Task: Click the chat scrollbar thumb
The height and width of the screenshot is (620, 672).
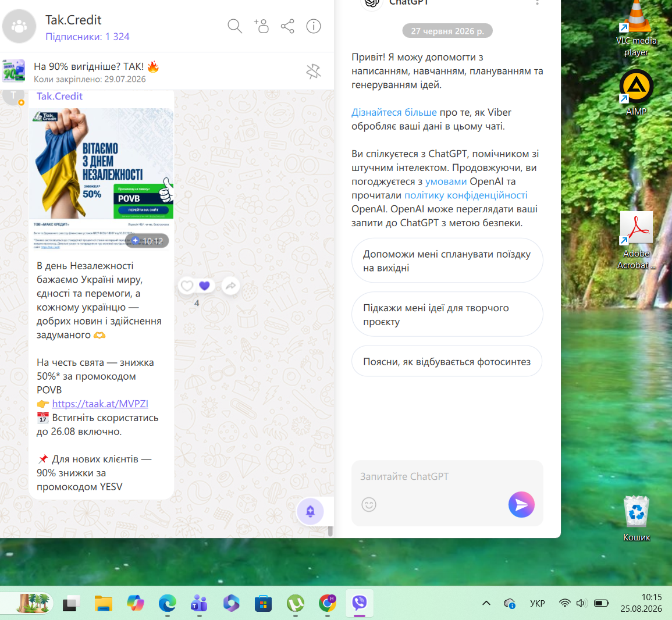Action: [330, 531]
